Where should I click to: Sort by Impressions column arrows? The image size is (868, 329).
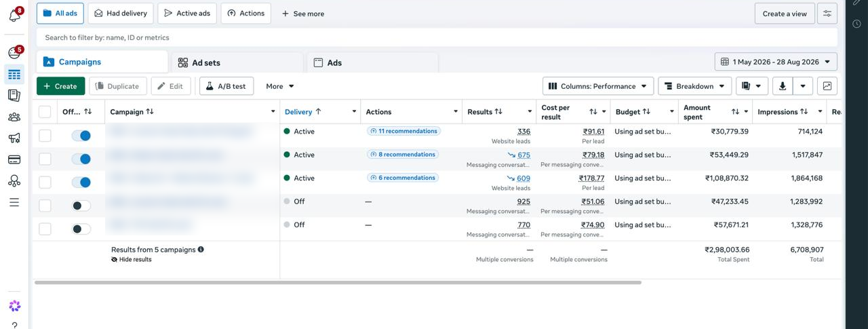[804, 112]
